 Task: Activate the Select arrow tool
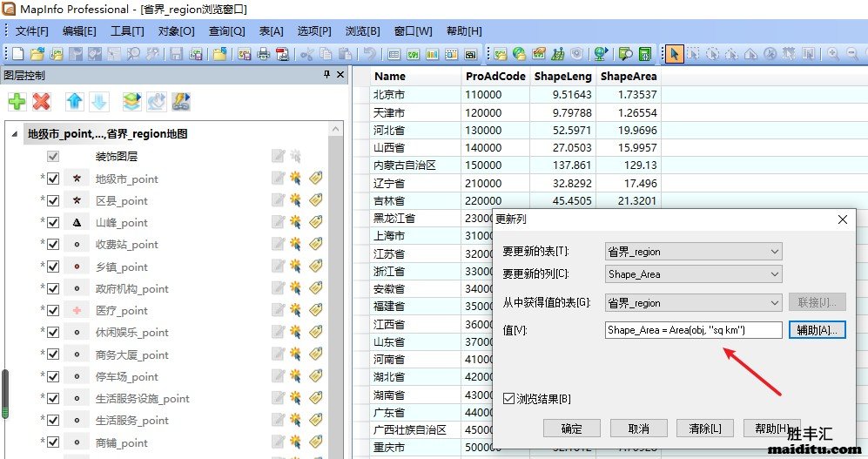click(x=674, y=54)
